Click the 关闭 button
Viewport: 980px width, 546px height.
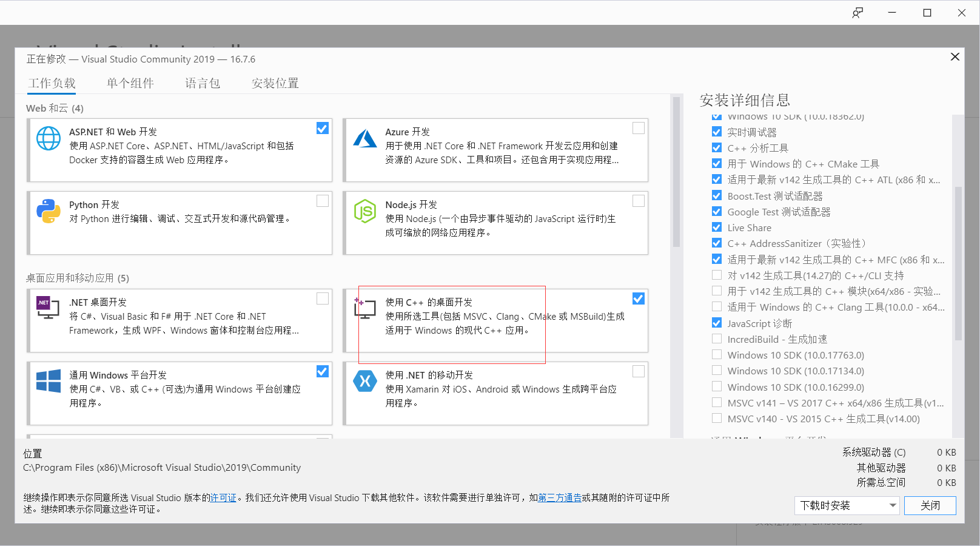pyautogui.click(x=930, y=505)
